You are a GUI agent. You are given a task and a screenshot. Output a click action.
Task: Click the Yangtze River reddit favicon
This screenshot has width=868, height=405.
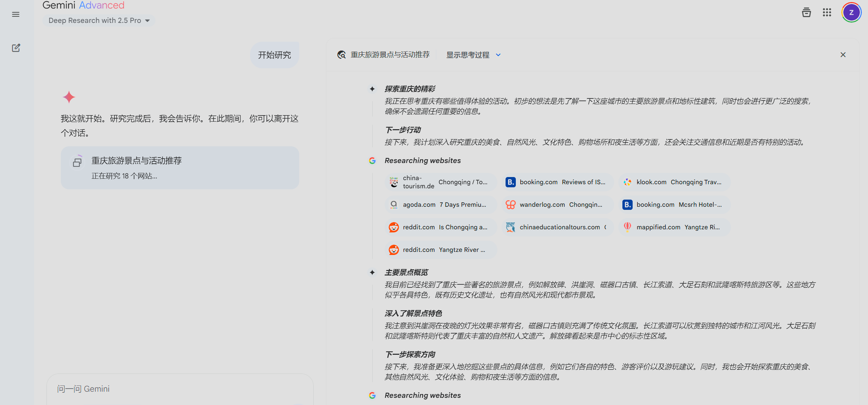(x=394, y=250)
